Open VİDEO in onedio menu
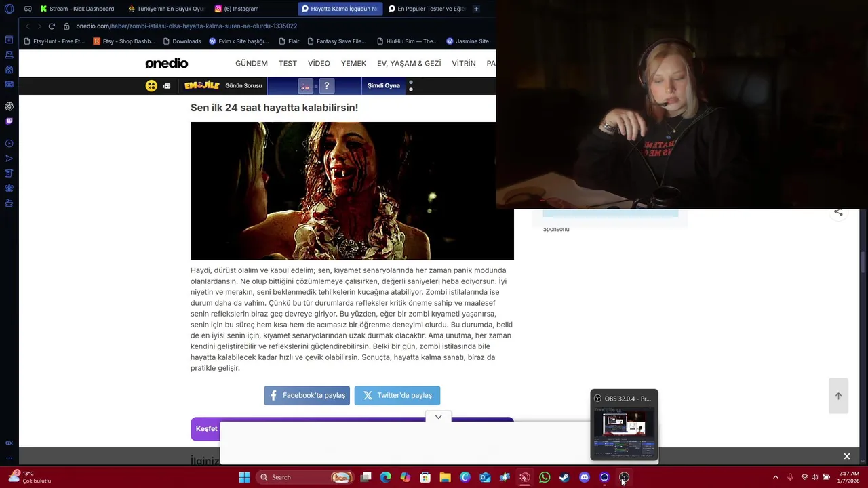This screenshot has height=488, width=868. pos(319,63)
